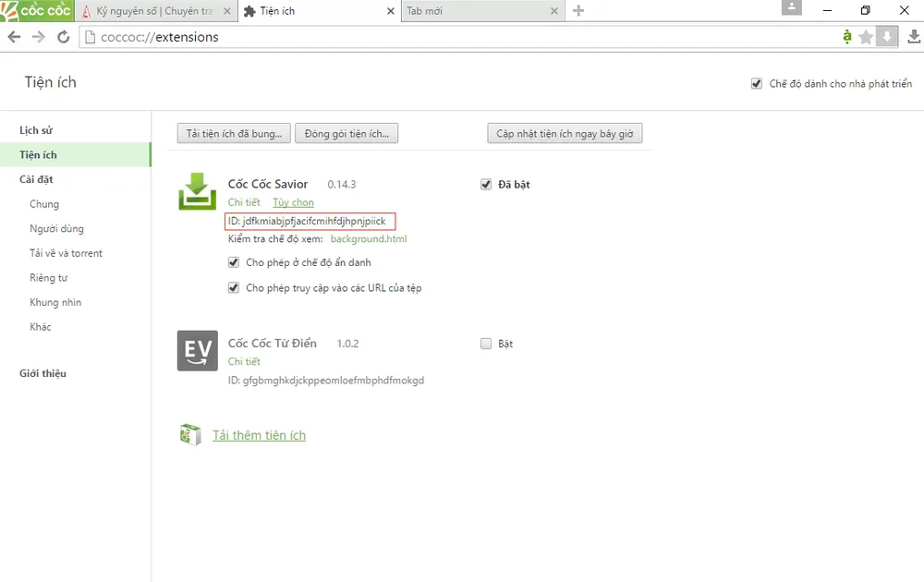The height and width of the screenshot is (582, 924).
Task: Open new tab with plus icon
Action: pos(578,10)
